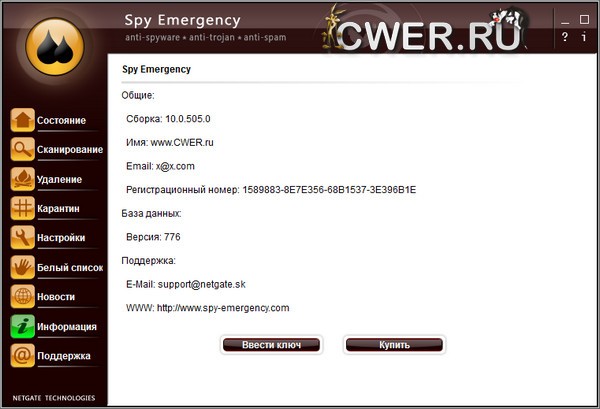Open Сканирование via the magnifier icon
The image size is (600, 409).
pyautogui.click(x=22, y=150)
